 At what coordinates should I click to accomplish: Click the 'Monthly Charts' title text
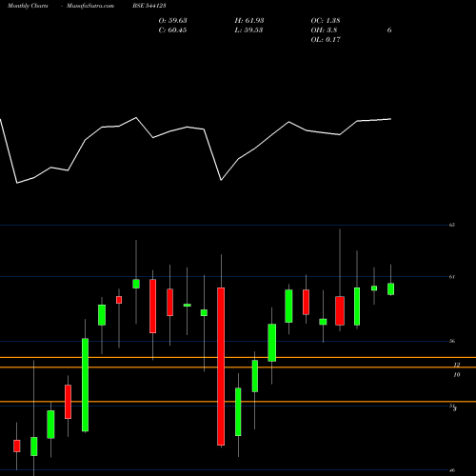coord(28,6)
